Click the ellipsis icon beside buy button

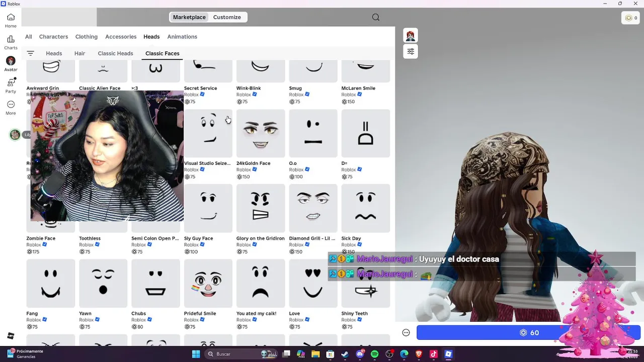click(406, 332)
